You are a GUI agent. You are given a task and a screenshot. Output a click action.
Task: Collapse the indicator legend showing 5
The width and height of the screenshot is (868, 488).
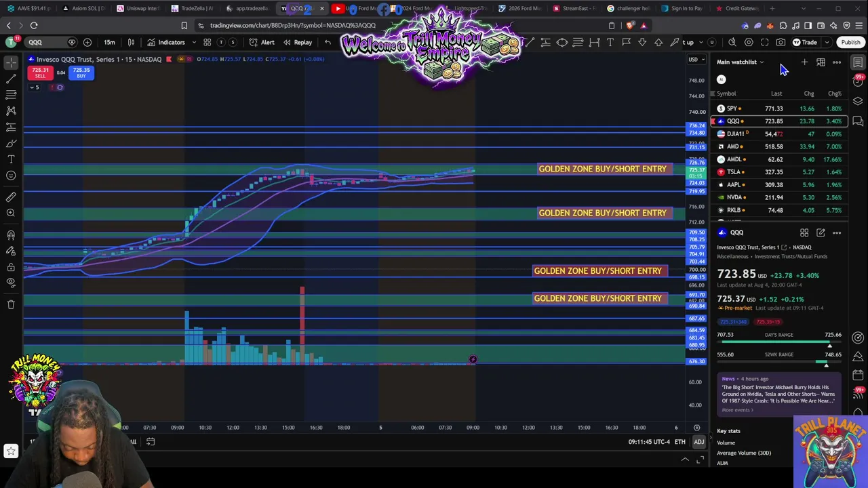tap(35, 87)
